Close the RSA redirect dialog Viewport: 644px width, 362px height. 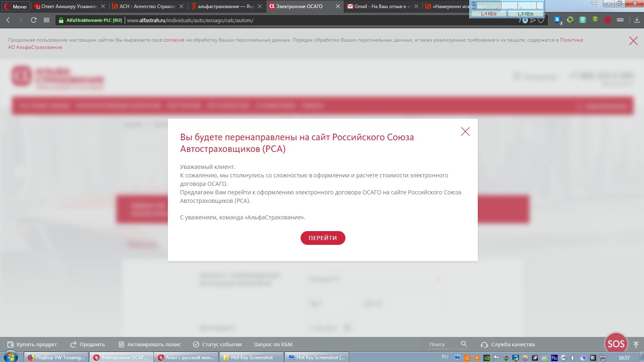pyautogui.click(x=465, y=131)
